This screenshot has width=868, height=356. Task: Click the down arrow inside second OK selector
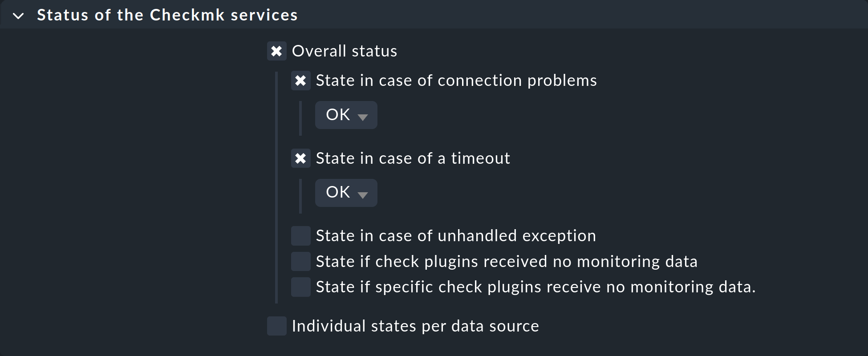[x=363, y=194]
